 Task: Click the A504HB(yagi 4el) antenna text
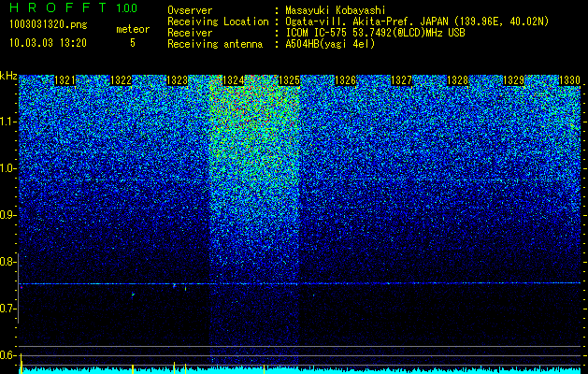pos(330,44)
